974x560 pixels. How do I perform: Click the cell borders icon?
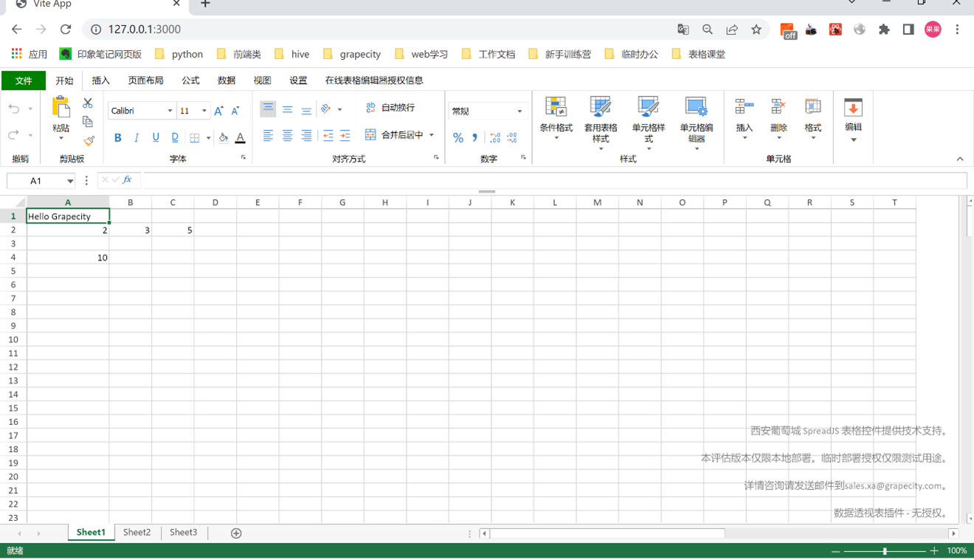pyautogui.click(x=195, y=137)
